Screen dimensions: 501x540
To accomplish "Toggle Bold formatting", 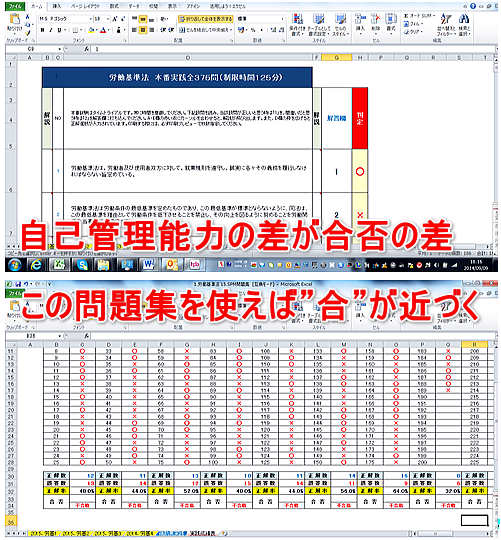I will pyautogui.click(x=42, y=30).
